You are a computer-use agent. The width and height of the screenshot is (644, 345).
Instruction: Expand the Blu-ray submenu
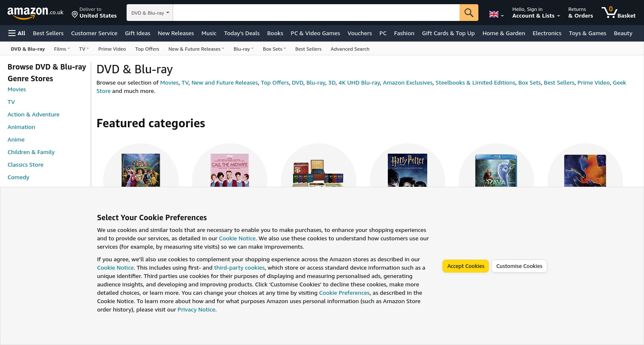pyautogui.click(x=243, y=49)
